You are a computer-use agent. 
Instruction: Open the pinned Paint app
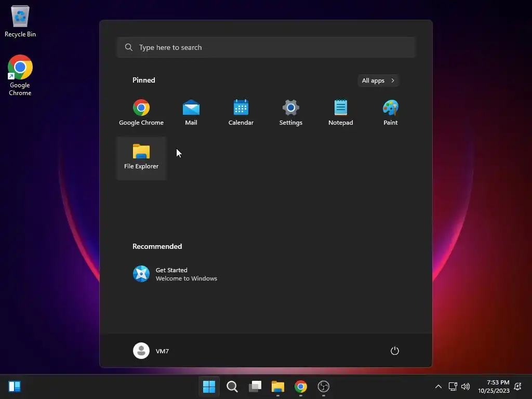click(x=391, y=113)
